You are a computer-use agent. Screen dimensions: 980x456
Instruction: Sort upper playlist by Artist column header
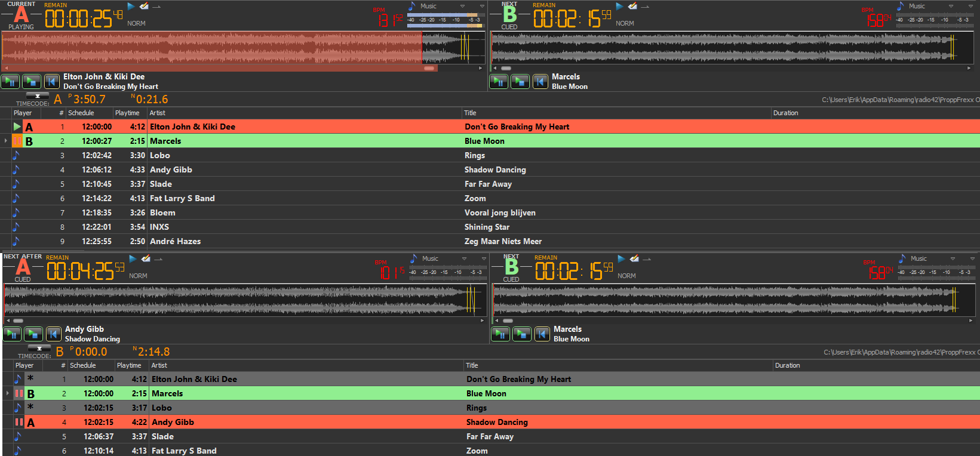(x=158, y=113)
